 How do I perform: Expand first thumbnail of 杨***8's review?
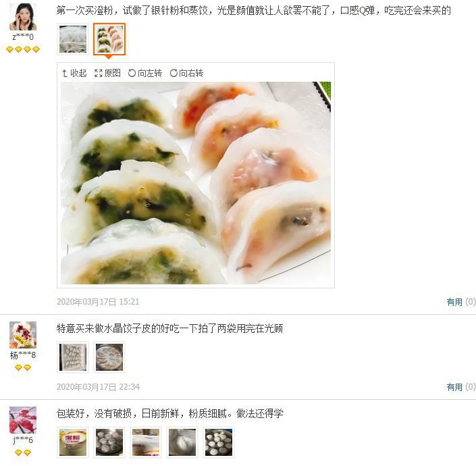pos(73,357)
